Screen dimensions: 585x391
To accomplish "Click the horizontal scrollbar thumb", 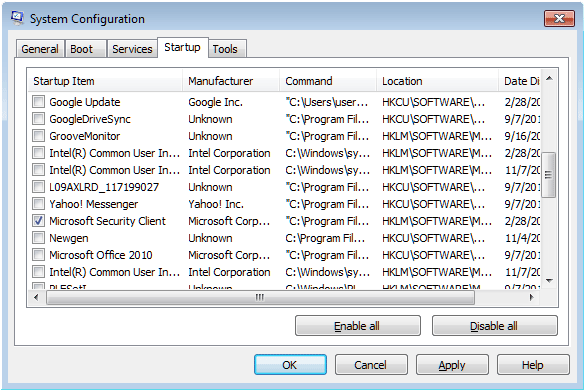I will click(260, 297).
